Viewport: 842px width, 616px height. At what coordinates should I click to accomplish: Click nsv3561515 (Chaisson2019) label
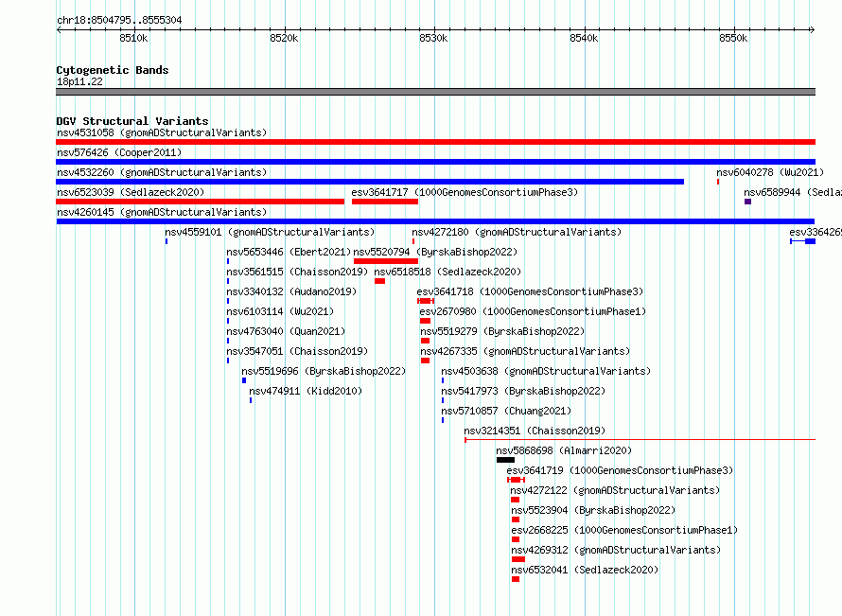pos(297,272)
